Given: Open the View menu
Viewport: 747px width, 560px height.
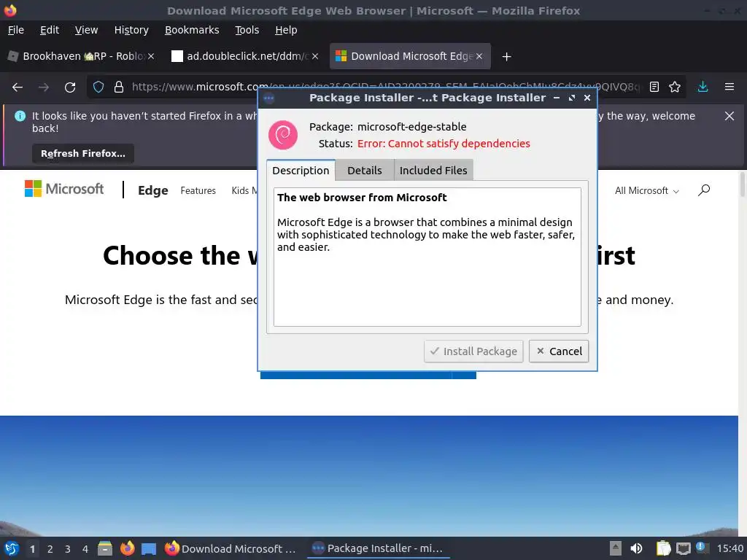Looking at the screenshot, I should (86, 30).
